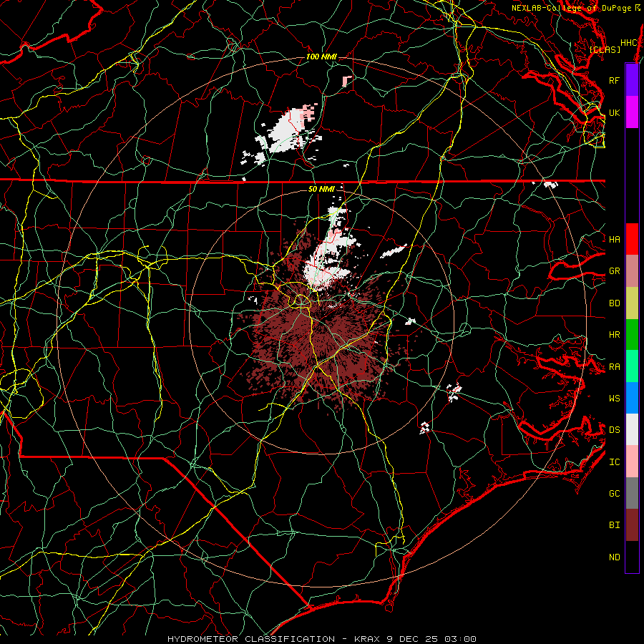
Task: Click the RF purple legend swatch
Action: [x=632, y=80]
